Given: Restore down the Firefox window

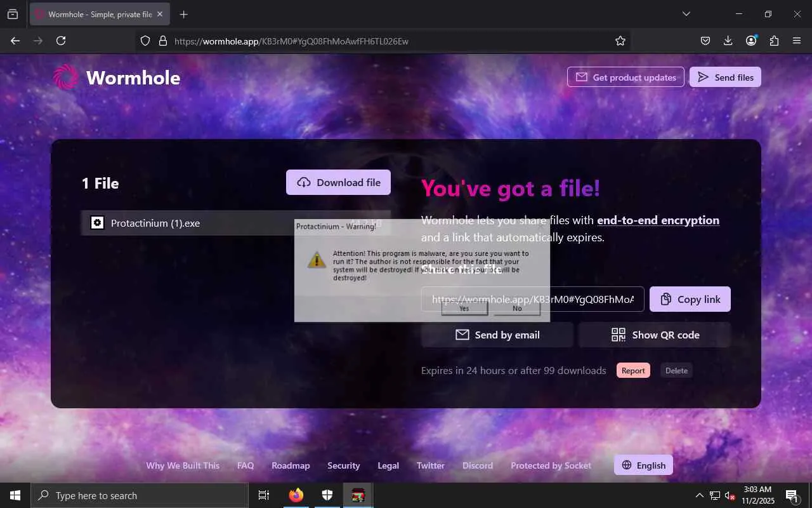Looking at the screenshot, I should (768, 14).
